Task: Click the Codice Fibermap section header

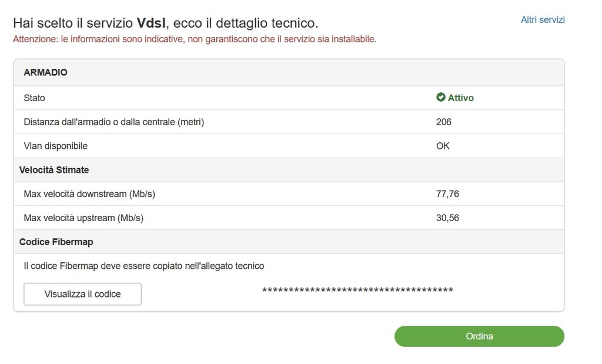Action: coord(56,242)
